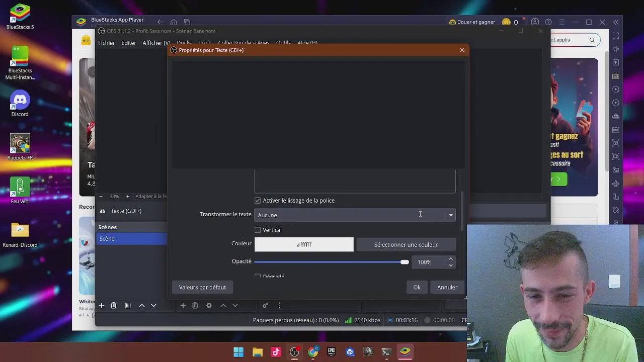Open the OBS Fichier menu

pos(107,43)
